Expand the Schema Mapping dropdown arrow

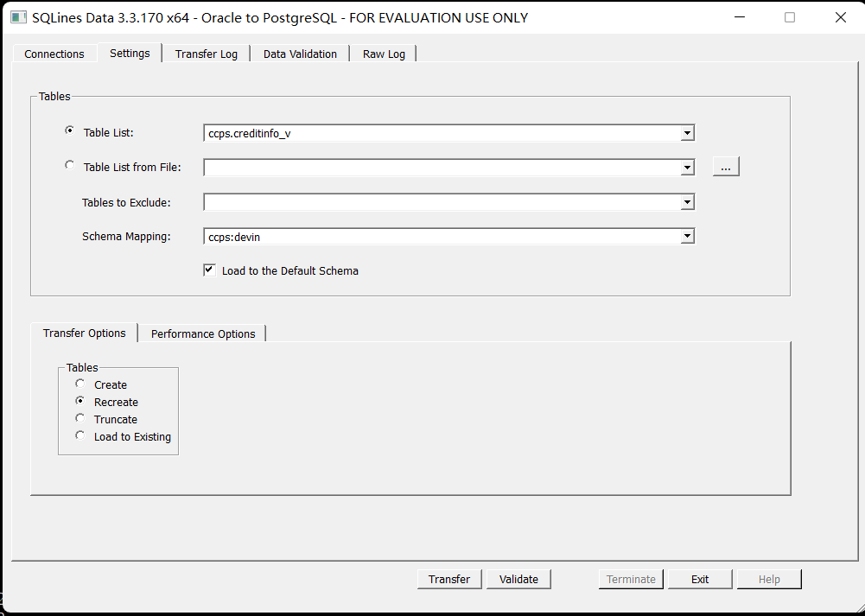(687, 237)
